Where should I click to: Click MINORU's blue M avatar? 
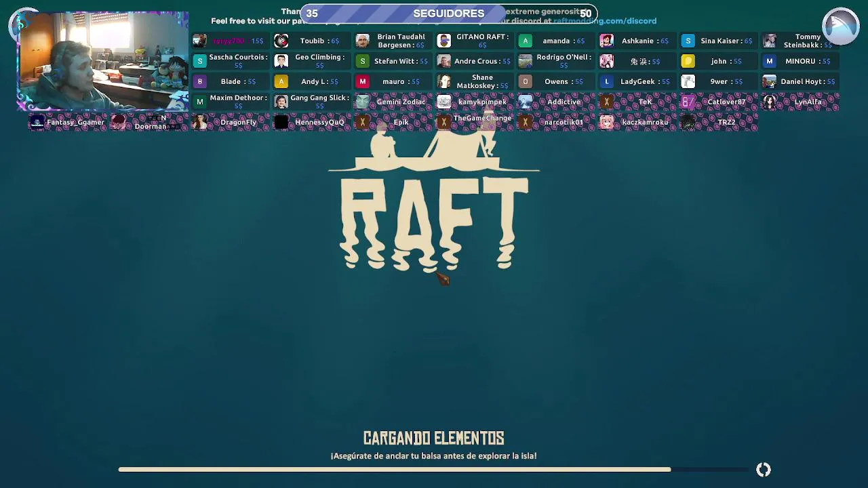pyautogui.click(x=770, y=61)
